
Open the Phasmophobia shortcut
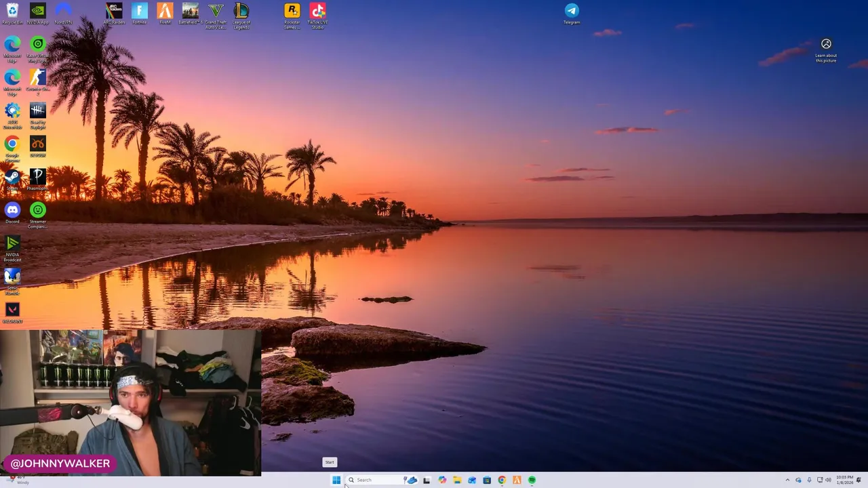[37, 180]
